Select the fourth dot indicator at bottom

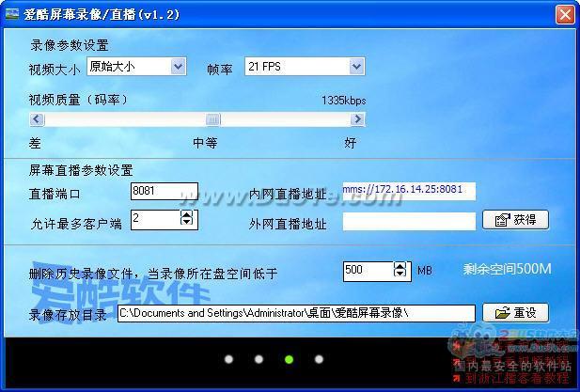pos(319,359)
